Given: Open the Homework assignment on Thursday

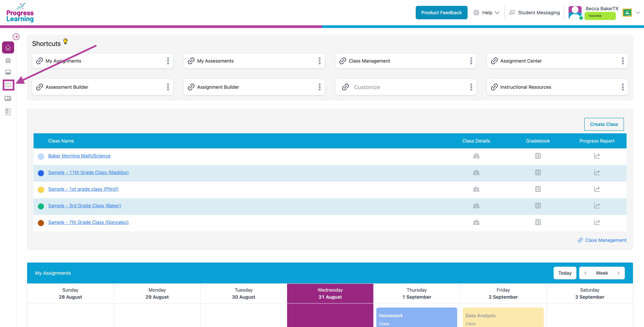Looking at the screenshot, I should 416,317.
